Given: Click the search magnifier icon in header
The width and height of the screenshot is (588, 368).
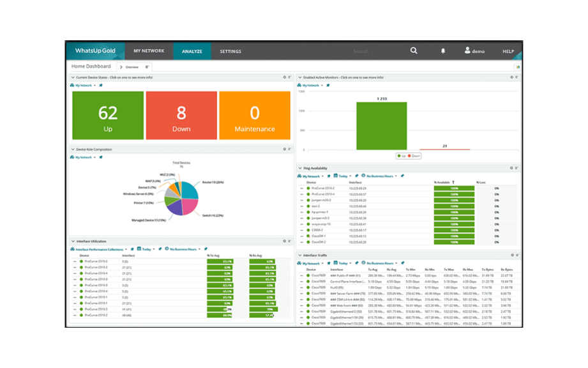Looking at the screenshot, I should pyautogui.click(x=414, y=50).
